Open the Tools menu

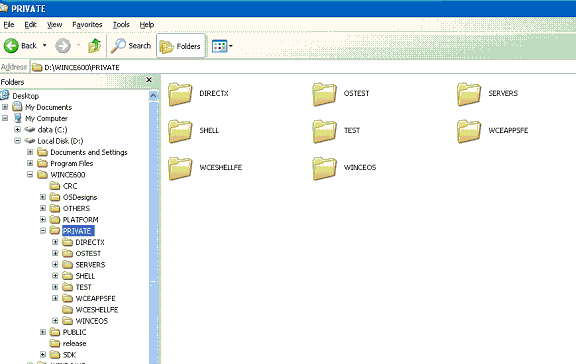click(121, 25)
